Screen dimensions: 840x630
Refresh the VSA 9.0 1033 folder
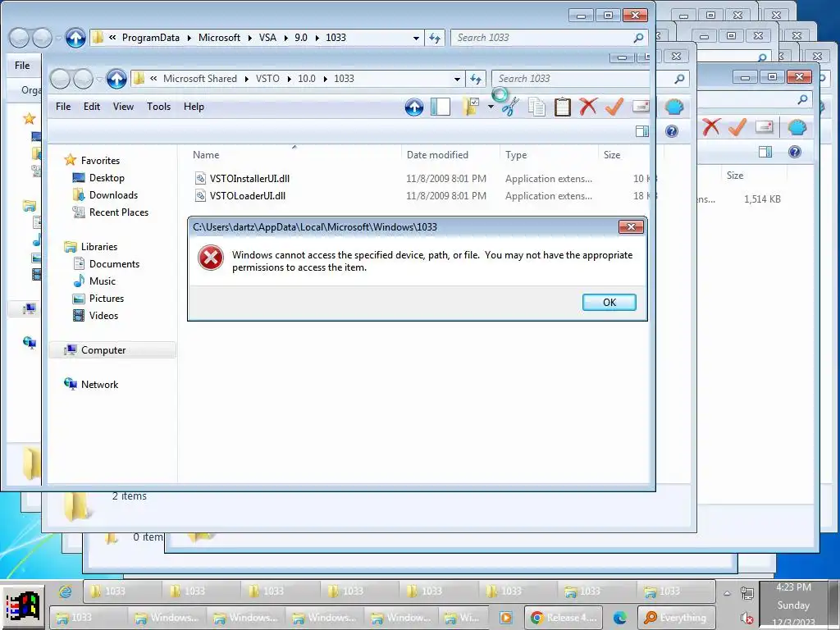coord(435,38)
